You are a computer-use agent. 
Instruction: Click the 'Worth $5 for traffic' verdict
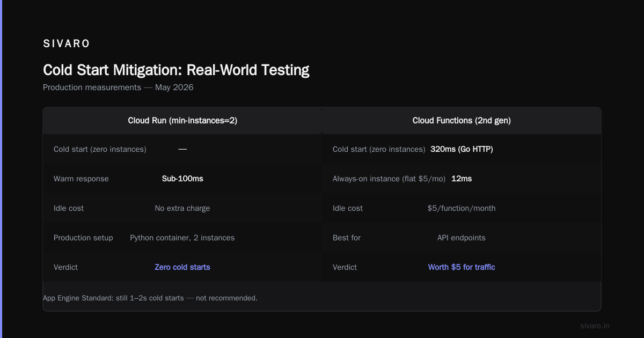pos(462,267)
